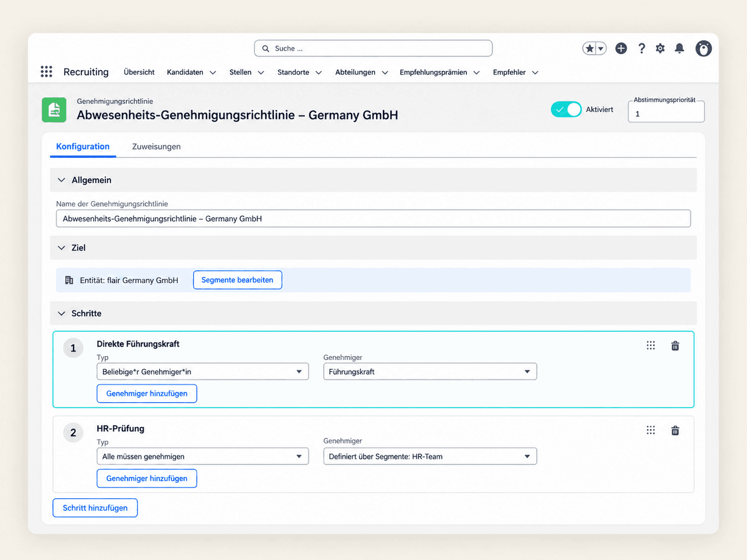The image size is (747, 560).
Task: Go to the Übersicht nav item
Action: (139, 72)
